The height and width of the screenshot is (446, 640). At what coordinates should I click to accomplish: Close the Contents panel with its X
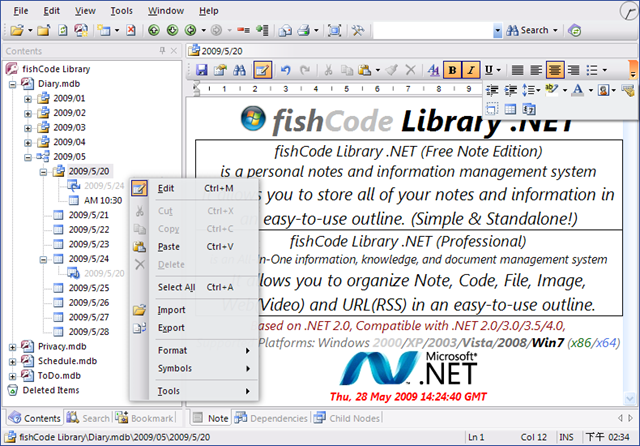[174, 51]
